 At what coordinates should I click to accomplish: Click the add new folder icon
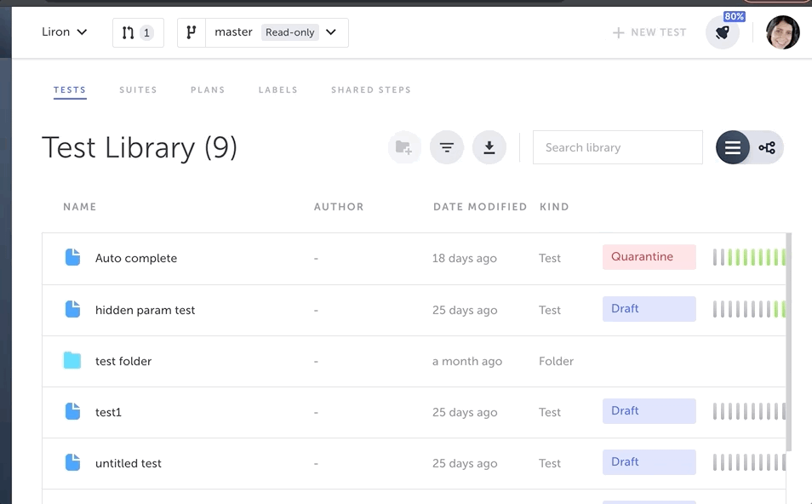(x=404, y=147)
